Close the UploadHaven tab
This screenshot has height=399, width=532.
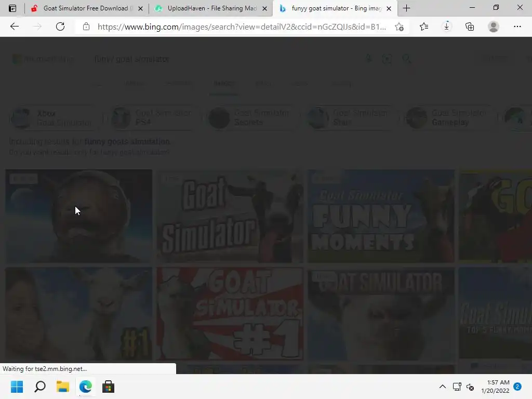tap(264, 8)
